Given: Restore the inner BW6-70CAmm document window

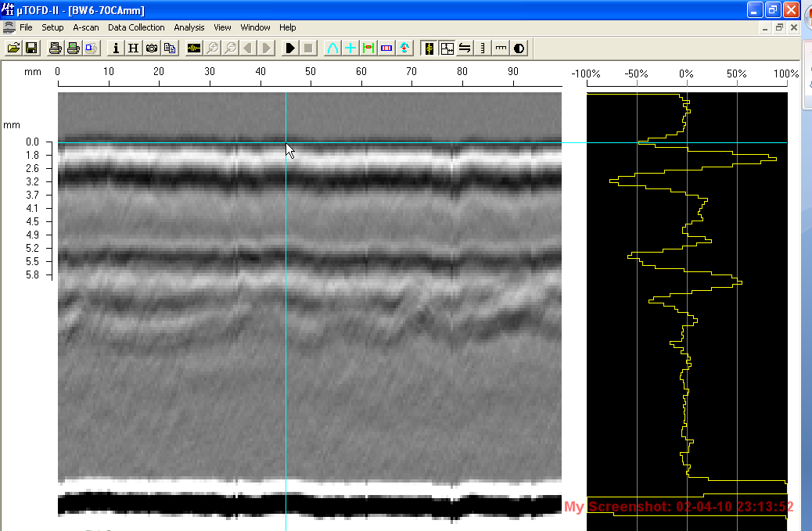Looking at the screenshot, I should (779, 28).
